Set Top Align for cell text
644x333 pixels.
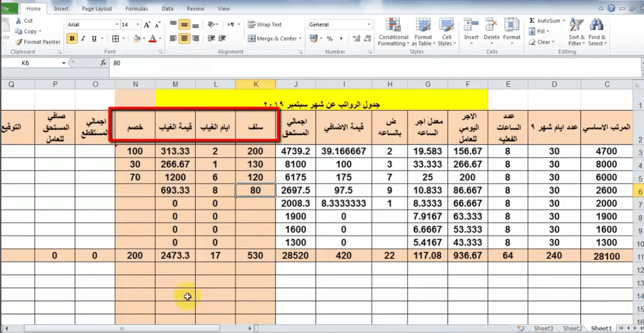click(x=174, y=25)
